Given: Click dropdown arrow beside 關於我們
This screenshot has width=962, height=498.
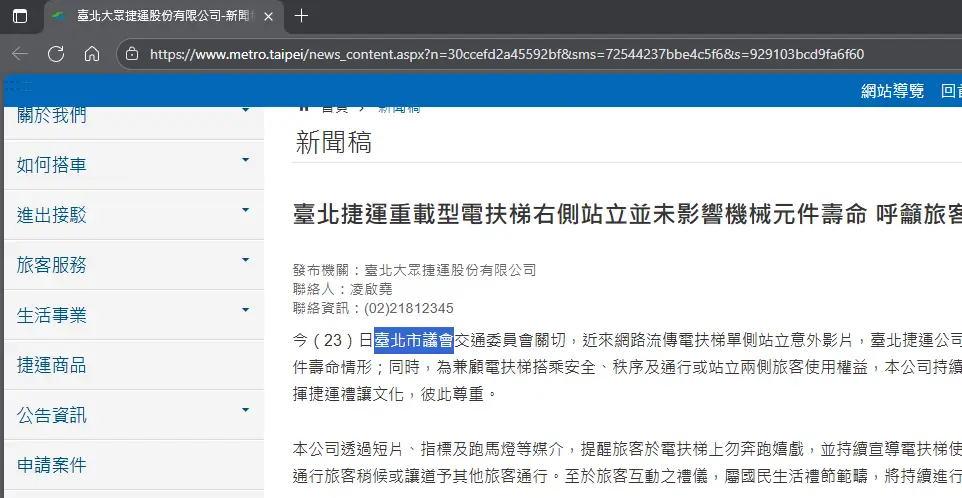Looking at the screenshot, I should (245, 110).
